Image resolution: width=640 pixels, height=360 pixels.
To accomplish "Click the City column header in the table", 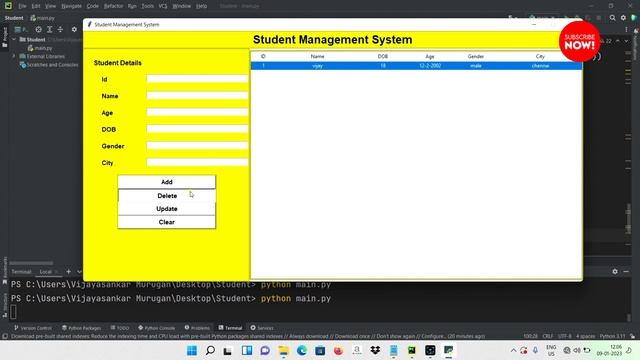I will pos(540,56).
